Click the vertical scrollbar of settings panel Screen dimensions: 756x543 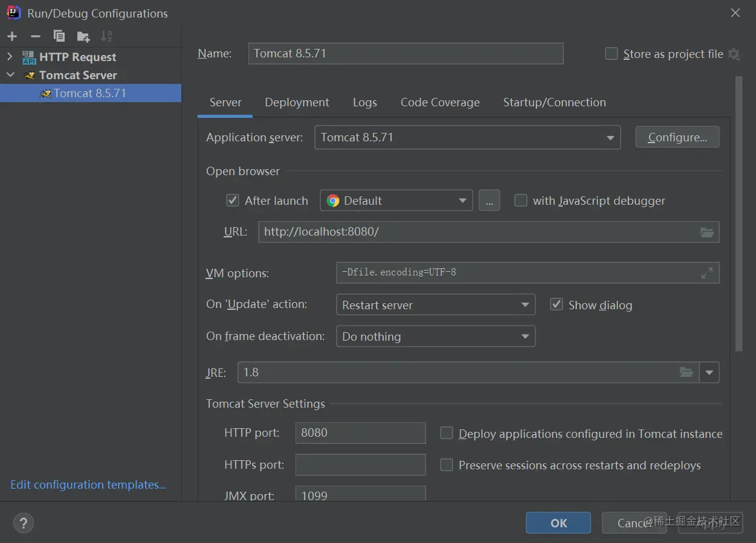coord(739,213)
